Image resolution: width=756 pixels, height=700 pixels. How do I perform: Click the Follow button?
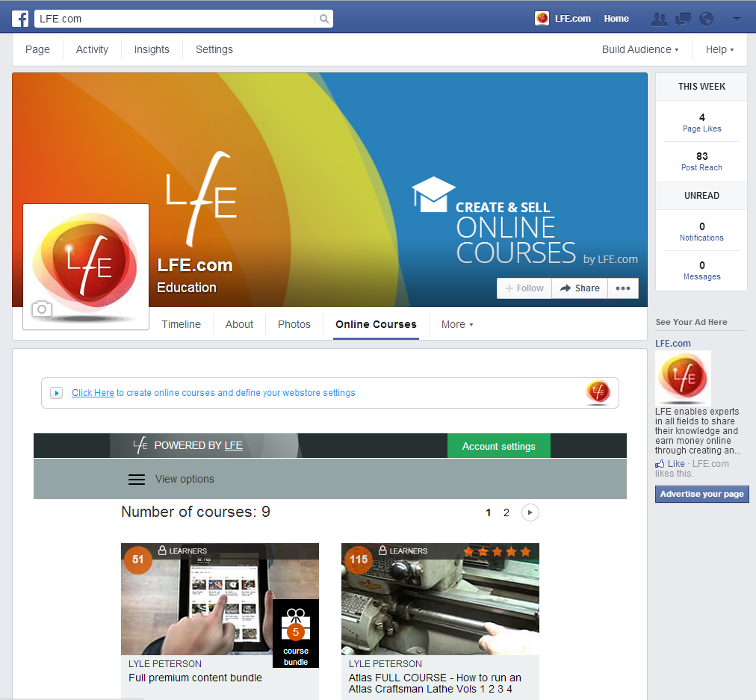[524, 288]
